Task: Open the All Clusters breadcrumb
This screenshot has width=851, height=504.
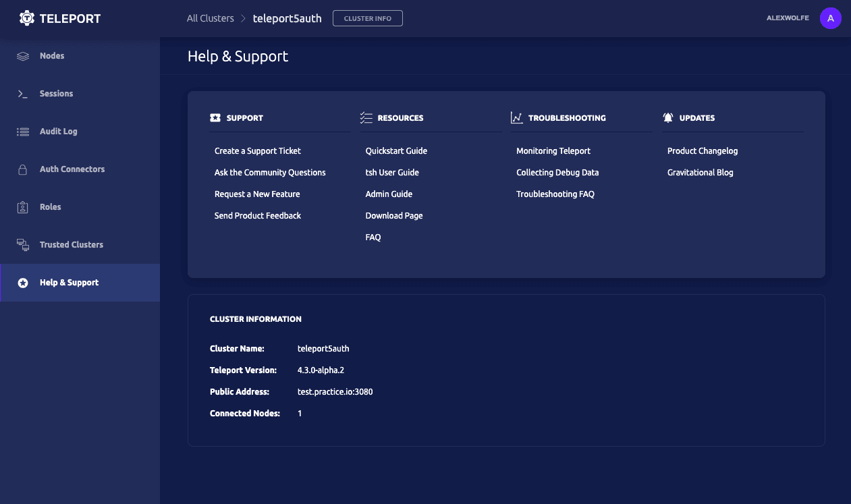Action: tap(210, 18)
